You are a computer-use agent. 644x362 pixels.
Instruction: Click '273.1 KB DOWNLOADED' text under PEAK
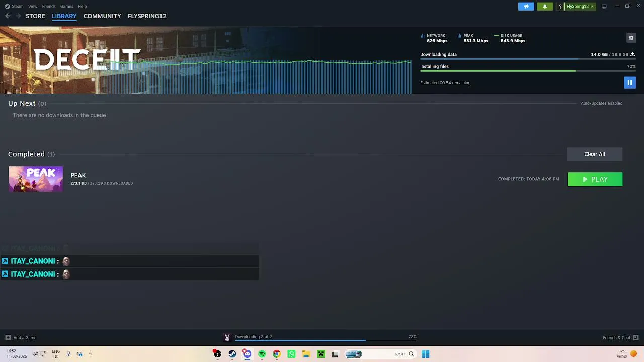(111, 183)
